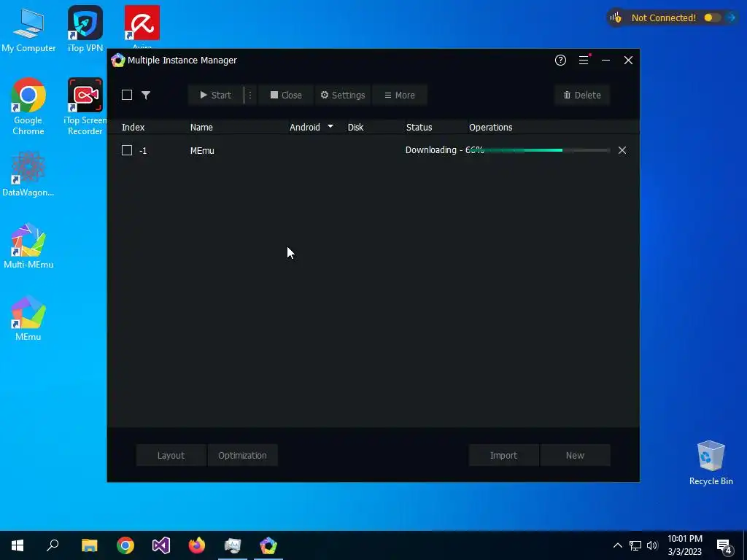This screenshot has width=747, height=560.
Task: Check the box for the MEmu row
Action: pyautogui.click(x=127, y=150)
